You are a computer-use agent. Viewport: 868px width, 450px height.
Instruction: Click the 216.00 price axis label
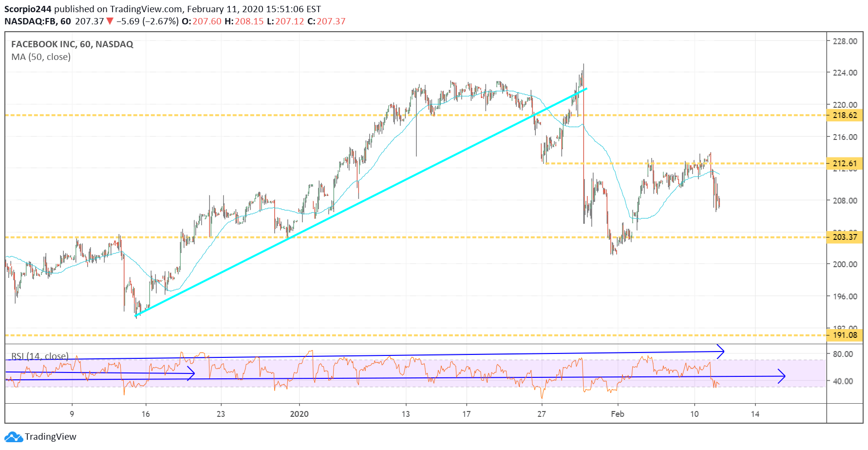[845, 137]
